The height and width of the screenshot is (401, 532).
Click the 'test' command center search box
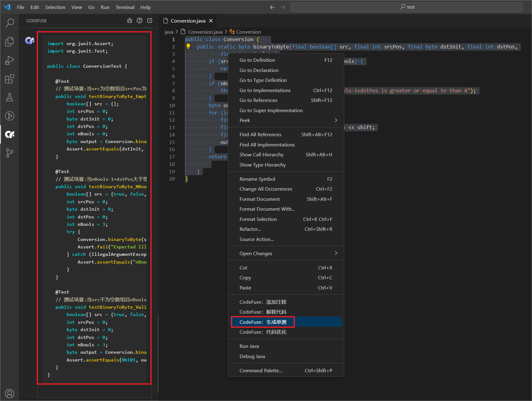(406, 7)
